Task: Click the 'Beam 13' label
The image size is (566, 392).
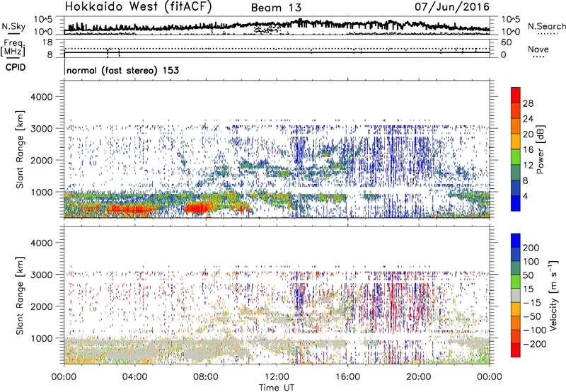Action: (276, 8)
